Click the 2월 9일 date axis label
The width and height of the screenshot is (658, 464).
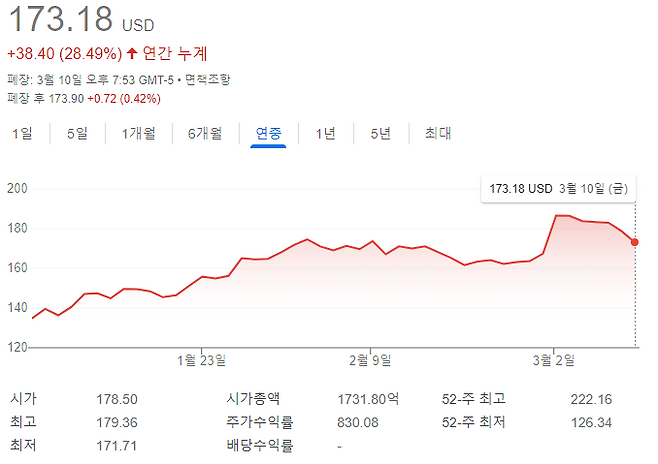point(370,360)
